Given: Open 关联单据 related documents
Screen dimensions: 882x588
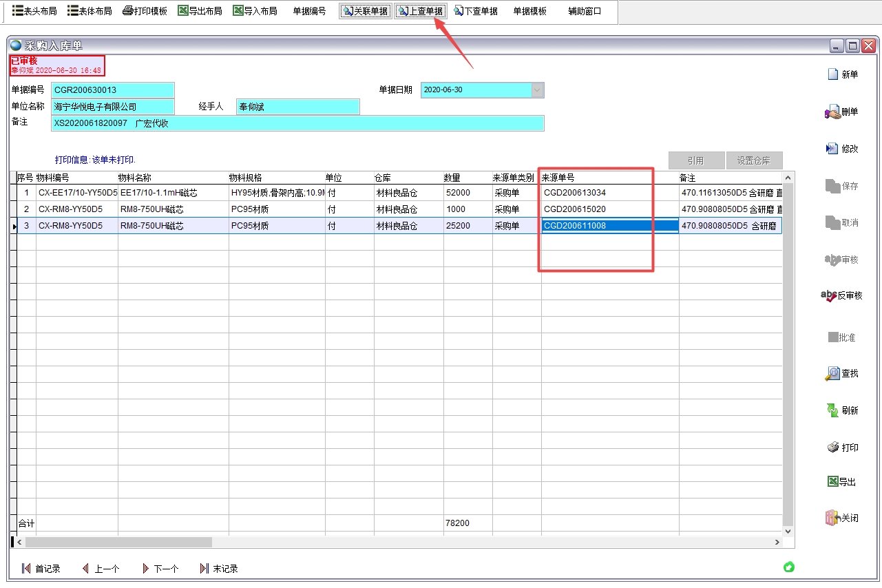Looking at the screenshot, I should pyautogui.click(x=366, y=11).
